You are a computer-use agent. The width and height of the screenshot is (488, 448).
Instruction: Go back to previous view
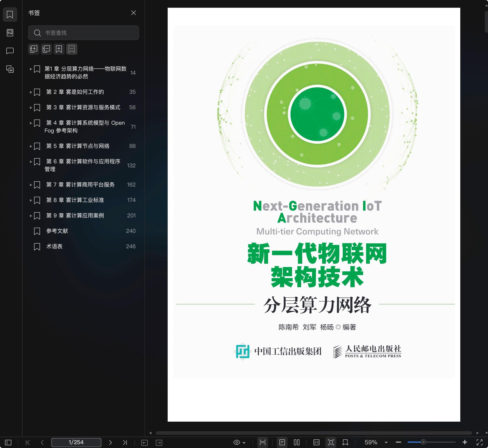(144, 443)
